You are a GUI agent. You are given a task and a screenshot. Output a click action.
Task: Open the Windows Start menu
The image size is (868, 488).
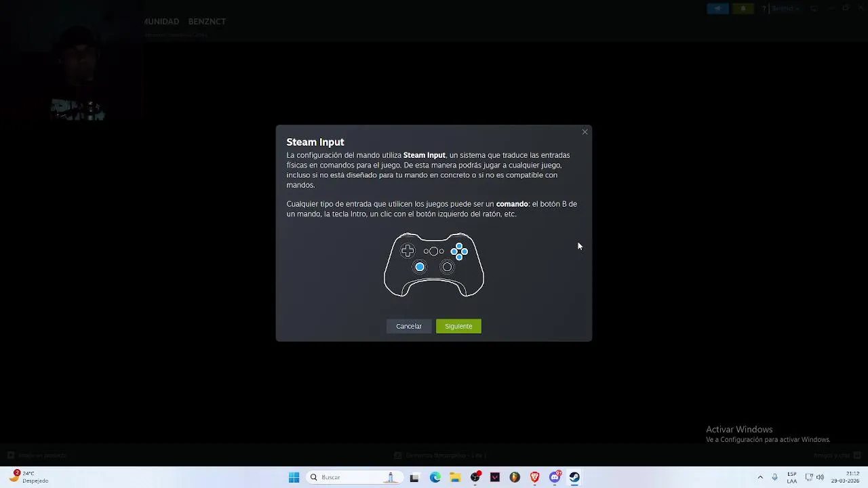click(x=294, y=477)
